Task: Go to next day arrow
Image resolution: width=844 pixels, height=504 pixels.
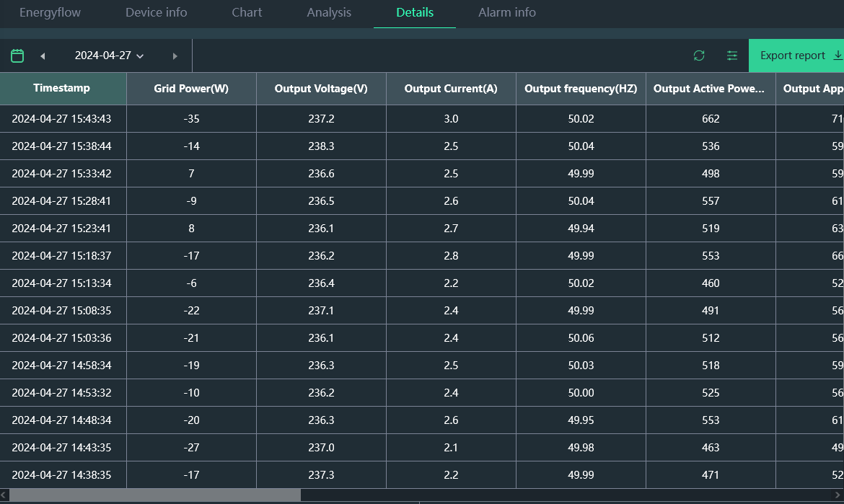Action: point(175,56)
